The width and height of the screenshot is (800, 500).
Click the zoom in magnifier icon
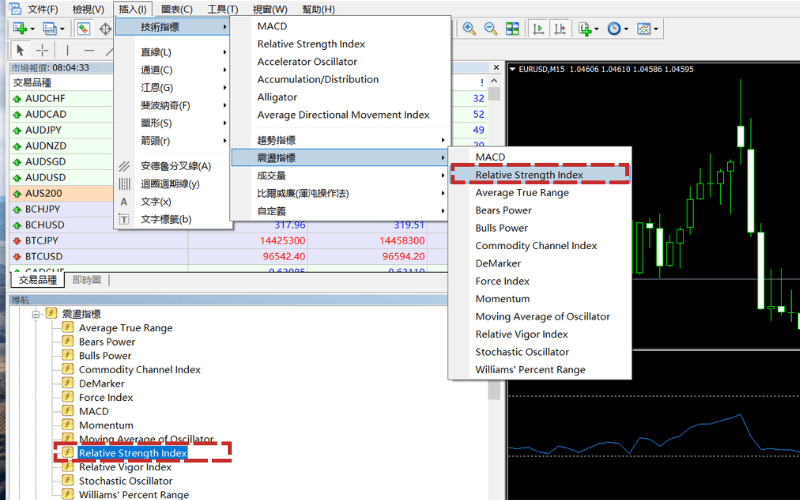pyautogui.click(x=469, y=29)
